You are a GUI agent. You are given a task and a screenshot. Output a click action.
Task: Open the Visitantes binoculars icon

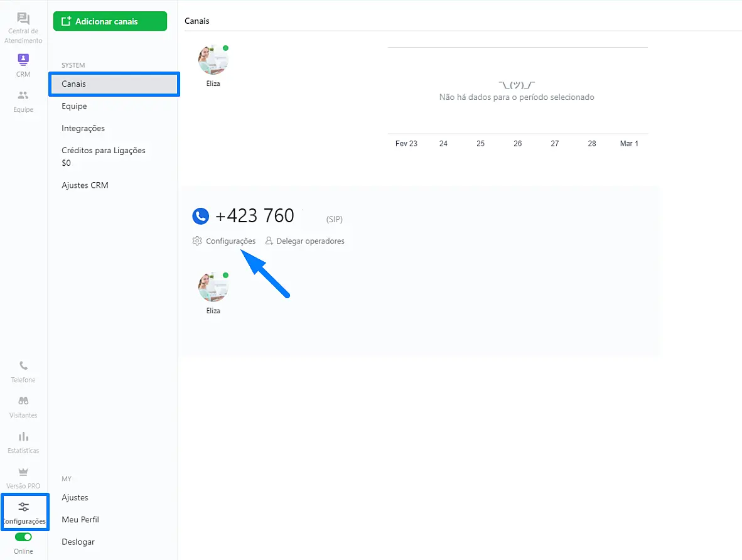click(x=23, y=401)
